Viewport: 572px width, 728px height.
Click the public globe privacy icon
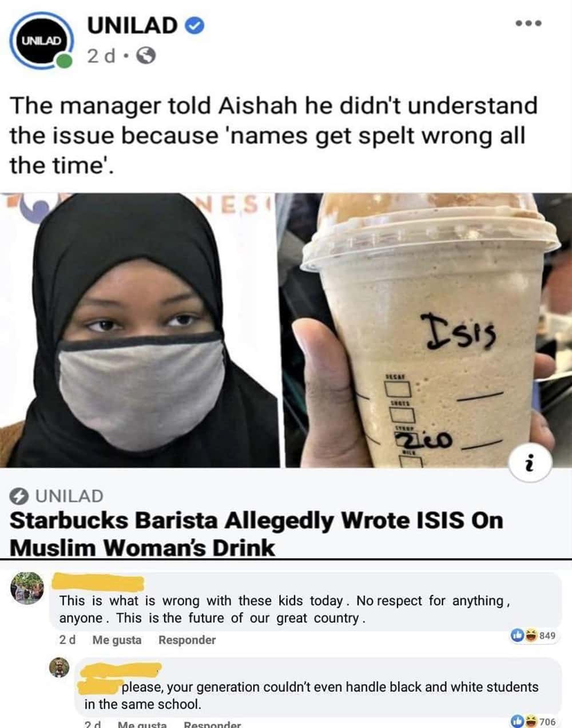click(147, 56)
